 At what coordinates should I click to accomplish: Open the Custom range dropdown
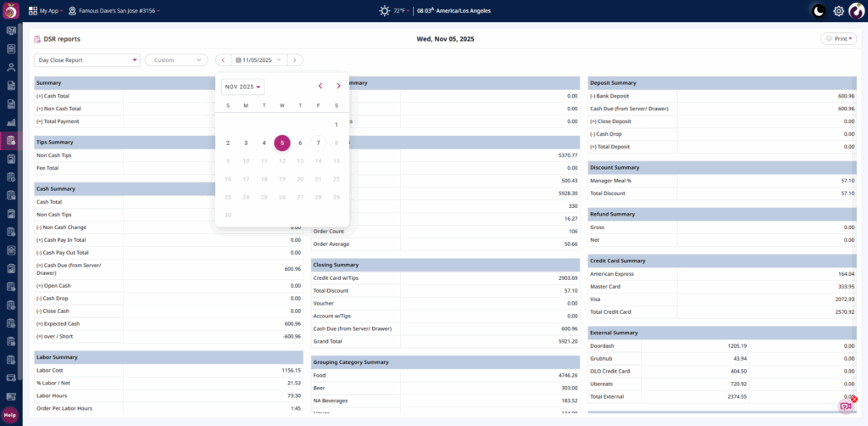pos(176,60)
